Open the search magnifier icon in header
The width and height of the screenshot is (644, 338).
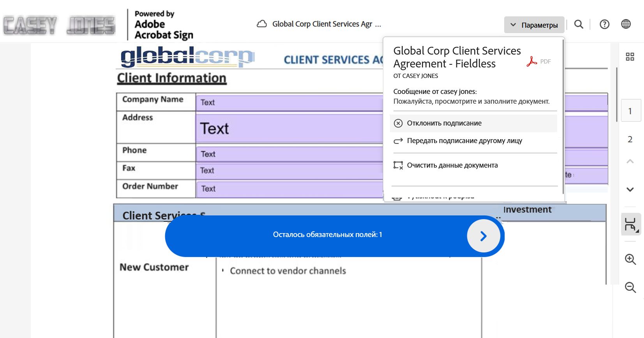click(x=579, y=24)
